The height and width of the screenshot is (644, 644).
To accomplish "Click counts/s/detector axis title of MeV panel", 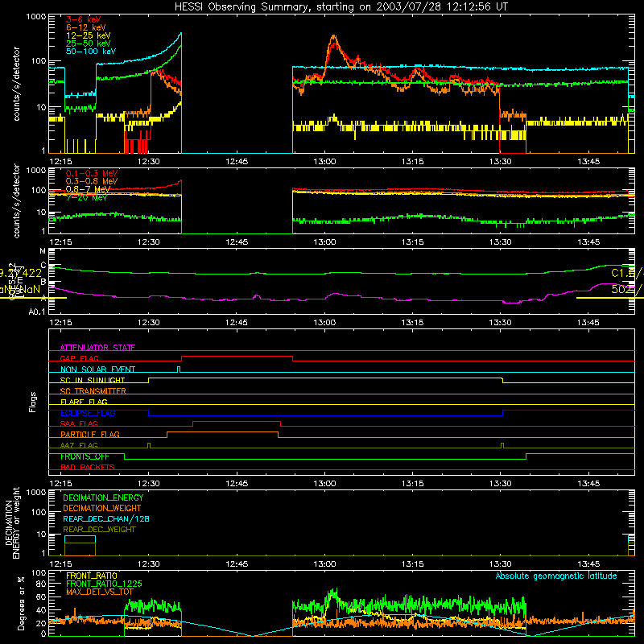I will pos(16,200).
